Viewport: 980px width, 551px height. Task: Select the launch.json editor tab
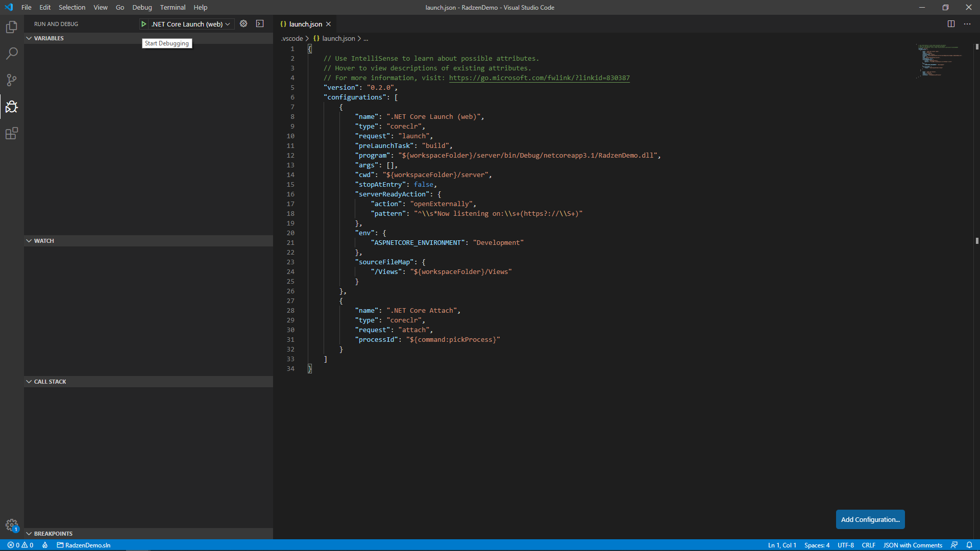305,24
